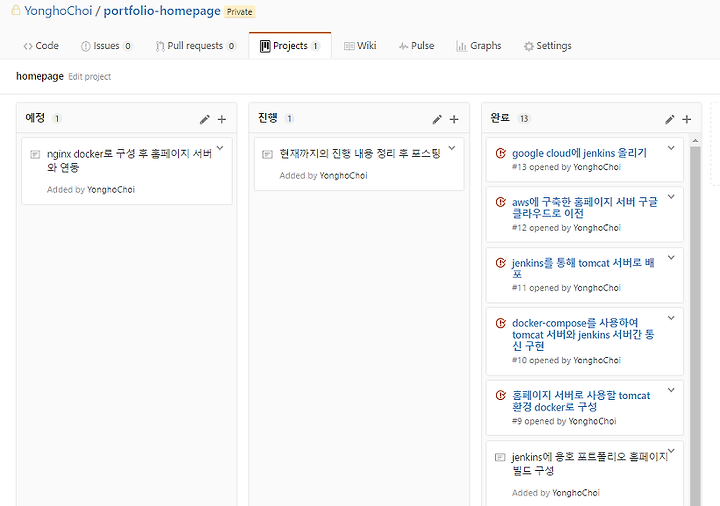Viewport: 720px width, 506px height.
Task: Open the Pull requests tab
Action: [196, 46]
